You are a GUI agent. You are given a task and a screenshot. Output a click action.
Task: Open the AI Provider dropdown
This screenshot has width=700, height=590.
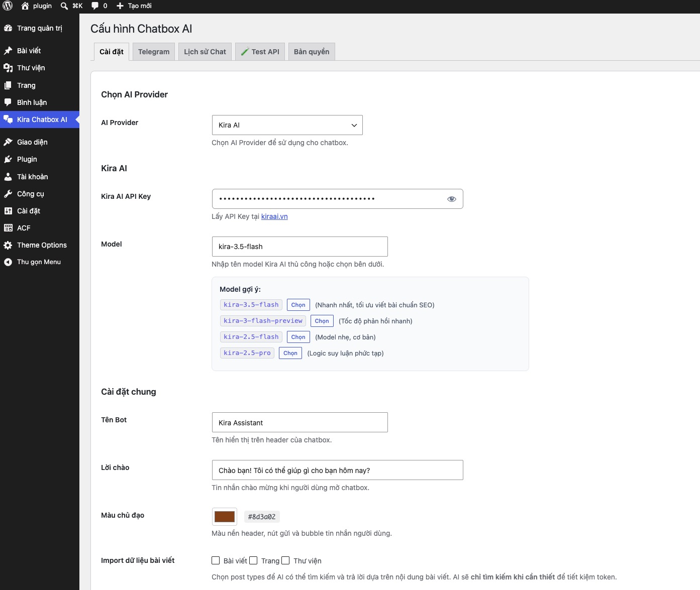pos(287,125)
